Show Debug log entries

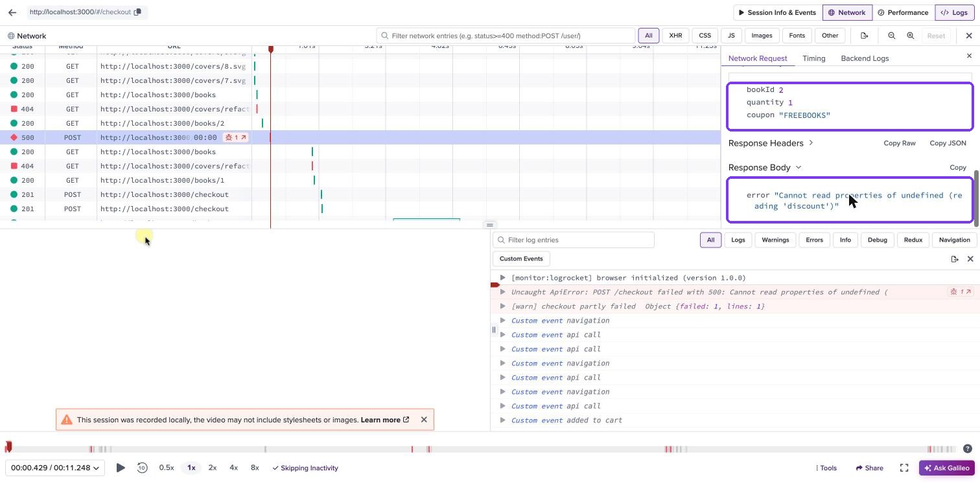pos(877,240)
